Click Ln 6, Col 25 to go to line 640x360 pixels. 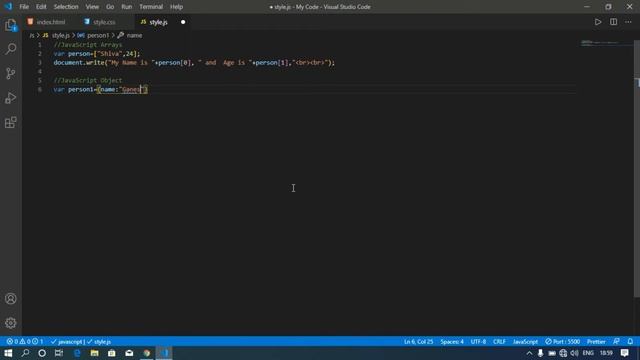(418, 342)
